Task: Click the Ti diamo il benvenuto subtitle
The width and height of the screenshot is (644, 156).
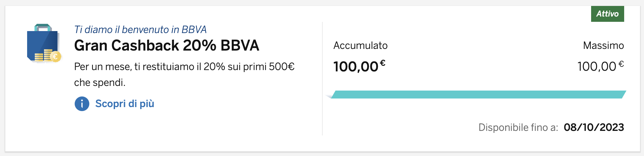Action: tap(140, 30)
